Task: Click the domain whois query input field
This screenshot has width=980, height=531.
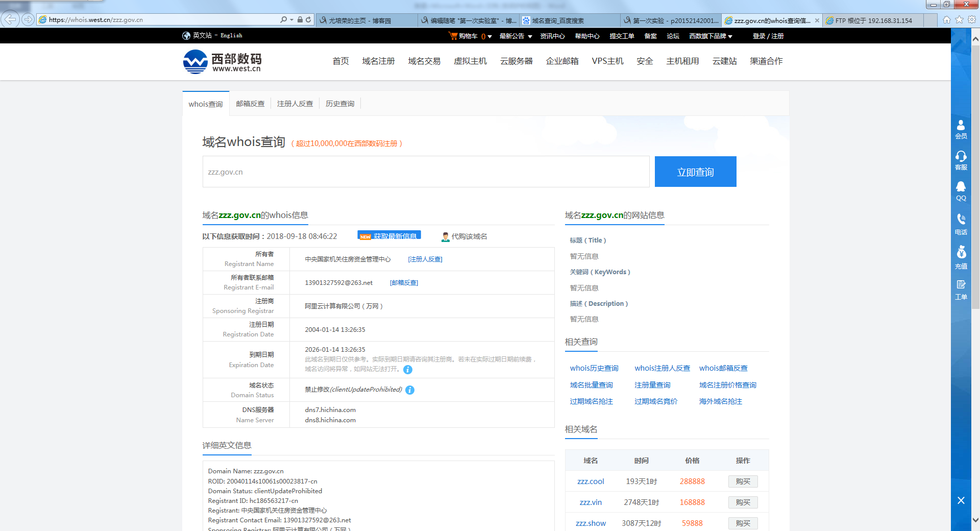Action: pyautogui.click(x=426, y=172)
